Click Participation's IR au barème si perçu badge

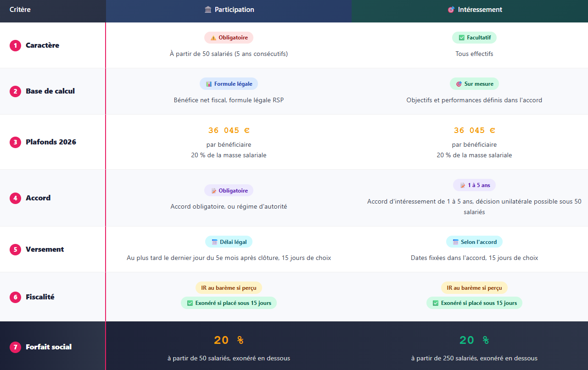click(229, 288)
